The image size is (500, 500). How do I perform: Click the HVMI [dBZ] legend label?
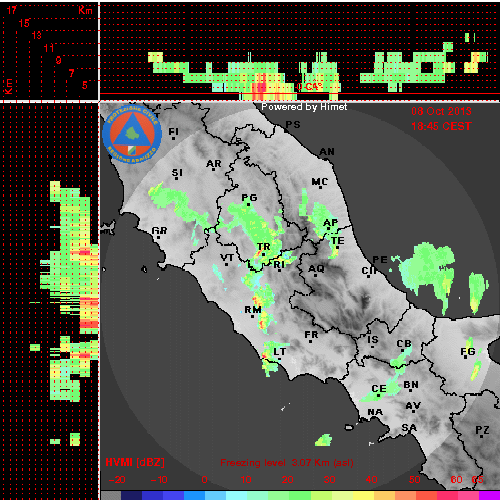click(135, 462)
